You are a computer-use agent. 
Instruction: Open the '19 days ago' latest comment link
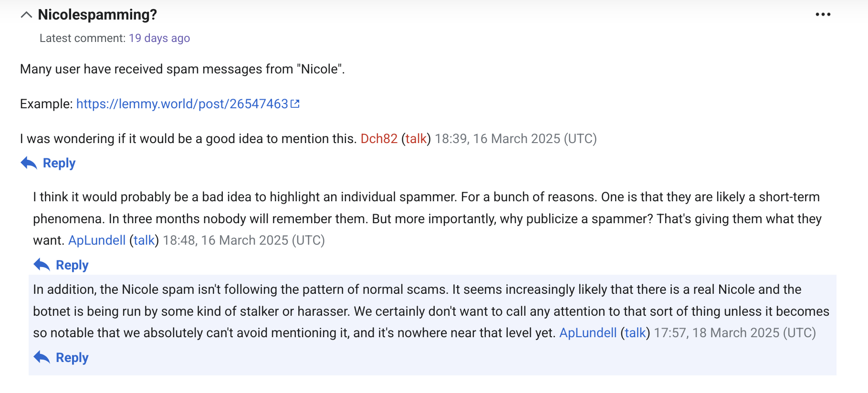click(x=159, y=38)
